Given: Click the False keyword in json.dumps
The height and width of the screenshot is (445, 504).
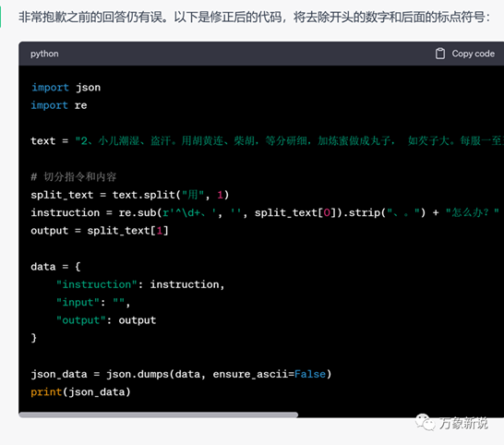Looking at the screenshot, I should (310, 374).
